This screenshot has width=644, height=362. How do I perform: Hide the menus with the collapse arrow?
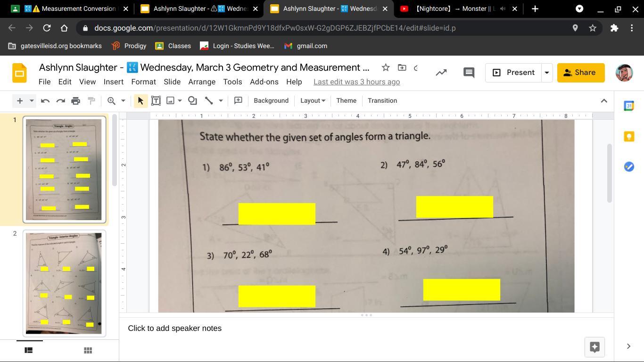pos(604,101)
